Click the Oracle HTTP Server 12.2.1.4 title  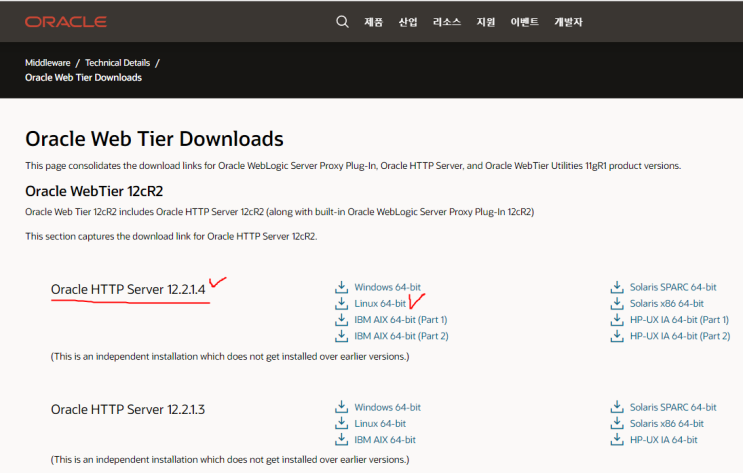pos(128,289)
